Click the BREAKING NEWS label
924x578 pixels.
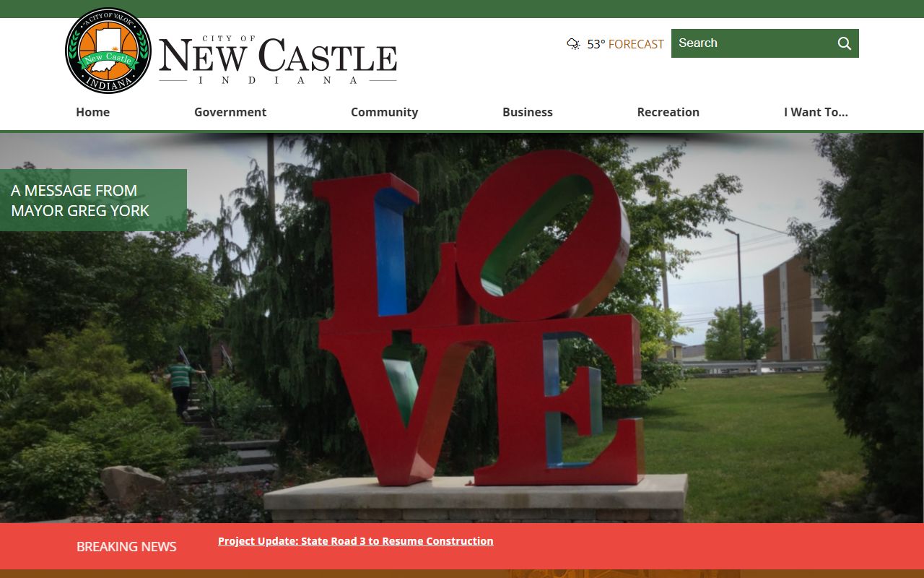126,547
